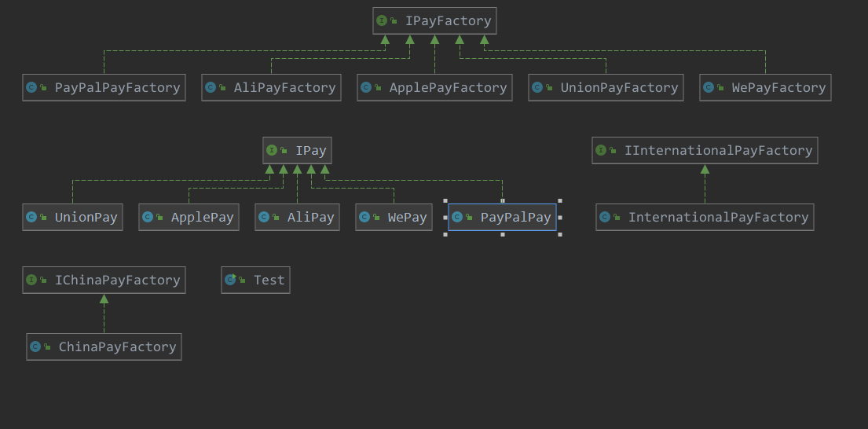The width and height of the screenshot is (868, 429).
Task: Select the ApplePayFactory class node
Action: pyautogui.click(x=434, y=88)
